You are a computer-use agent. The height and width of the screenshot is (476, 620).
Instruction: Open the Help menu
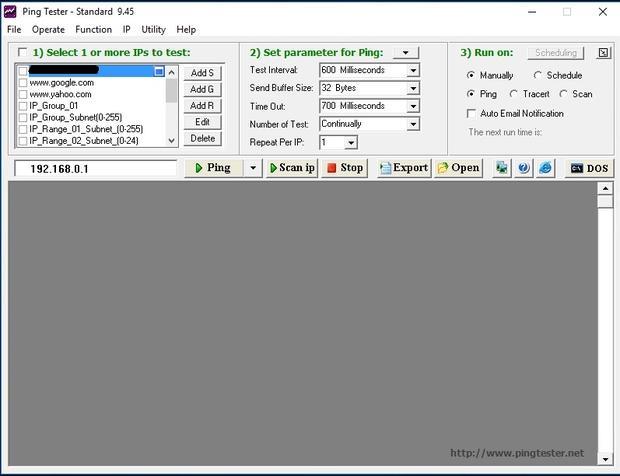(186, 30)
